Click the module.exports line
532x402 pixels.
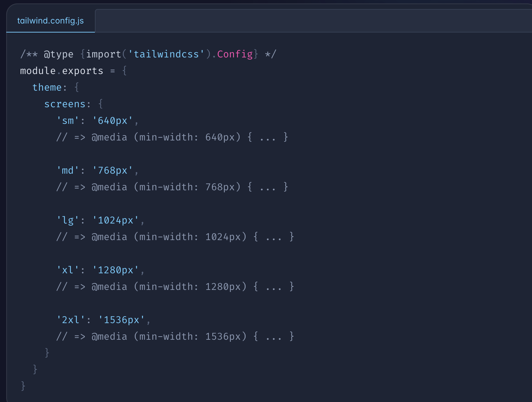pyautogui.click(x=73, y=71)
